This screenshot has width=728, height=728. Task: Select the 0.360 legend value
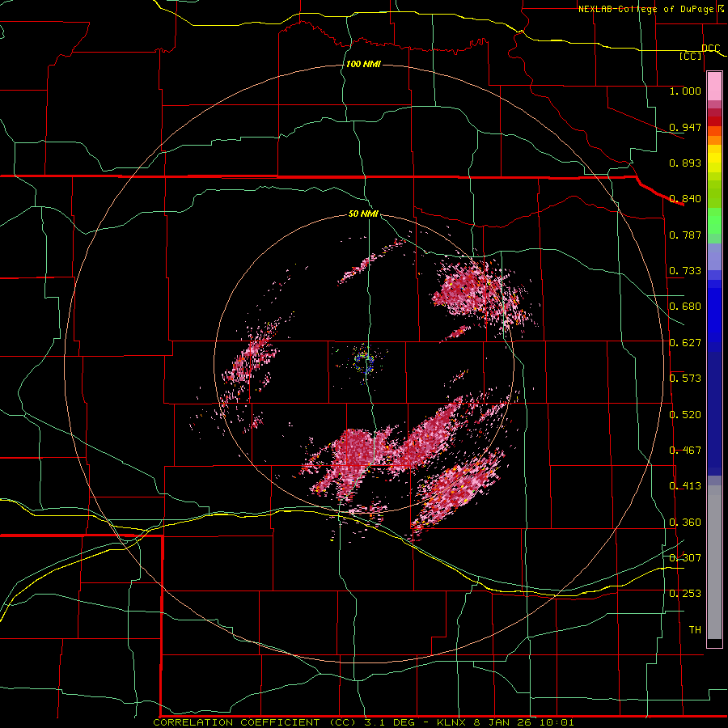click(x=685, y=523)
